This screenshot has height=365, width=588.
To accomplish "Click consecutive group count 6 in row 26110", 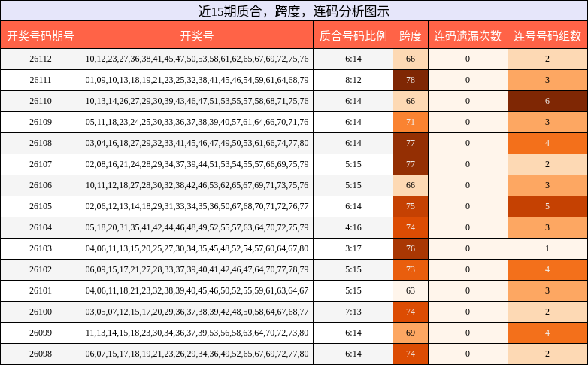I will point(547,101).
